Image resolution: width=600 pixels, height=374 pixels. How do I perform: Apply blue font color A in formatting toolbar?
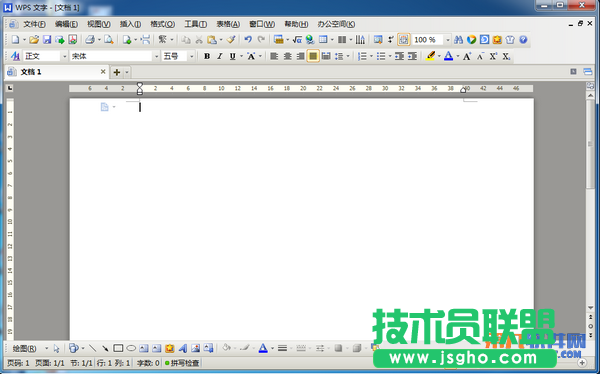(x=449, y=56)
